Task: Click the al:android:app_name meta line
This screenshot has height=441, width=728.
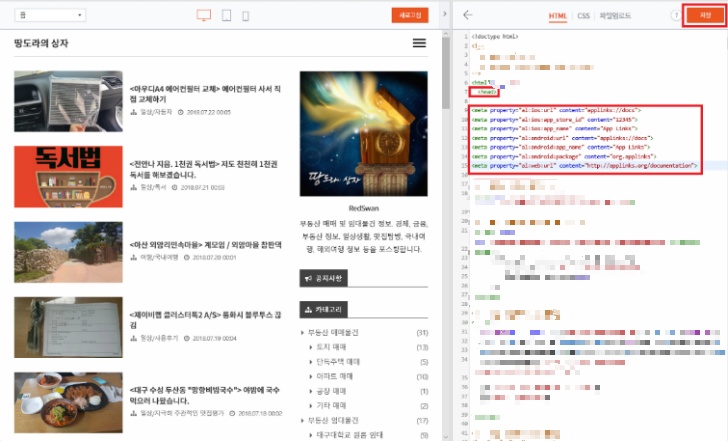Action: pos(561,147)
